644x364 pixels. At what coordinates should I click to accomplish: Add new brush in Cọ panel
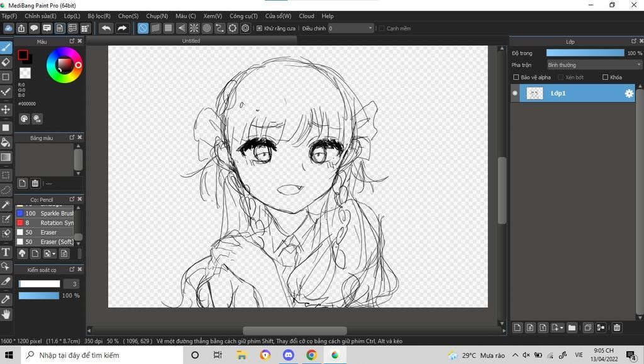click(x=35, y=253)
